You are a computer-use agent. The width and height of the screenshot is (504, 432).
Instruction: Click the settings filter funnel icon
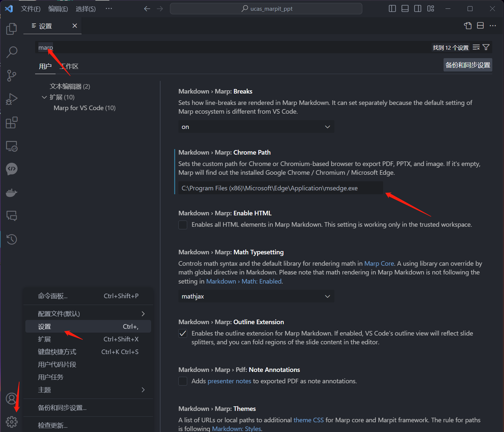486,47
